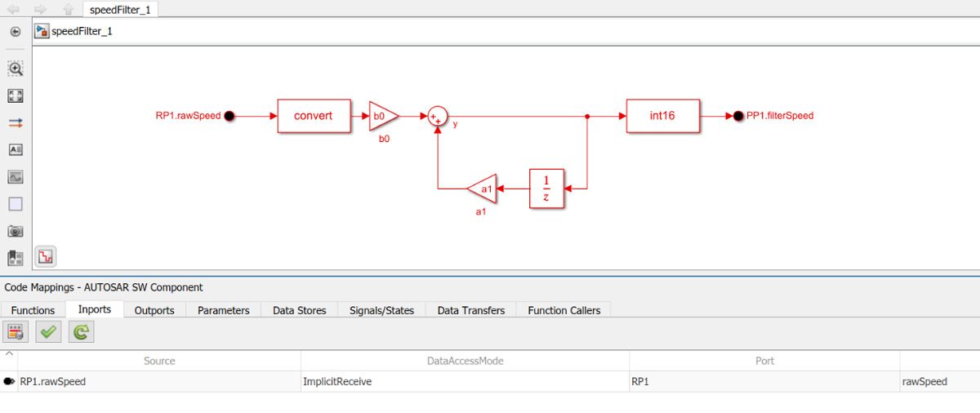Click the camera screenshot icon

(15, 231)
